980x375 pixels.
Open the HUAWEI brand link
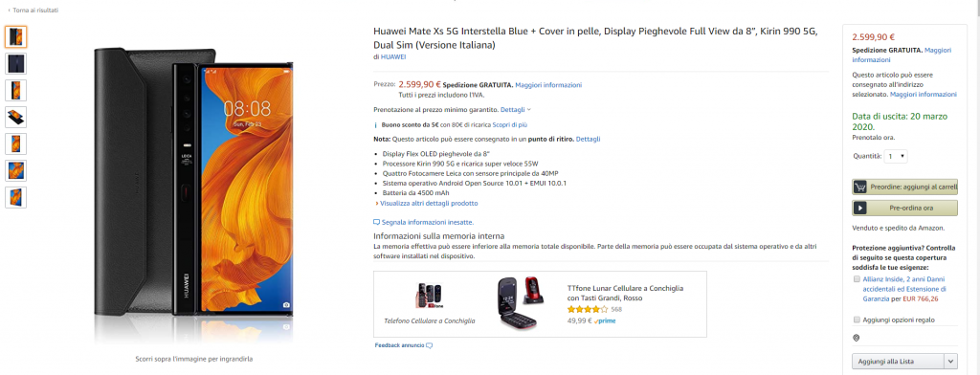tap(393, 56)
